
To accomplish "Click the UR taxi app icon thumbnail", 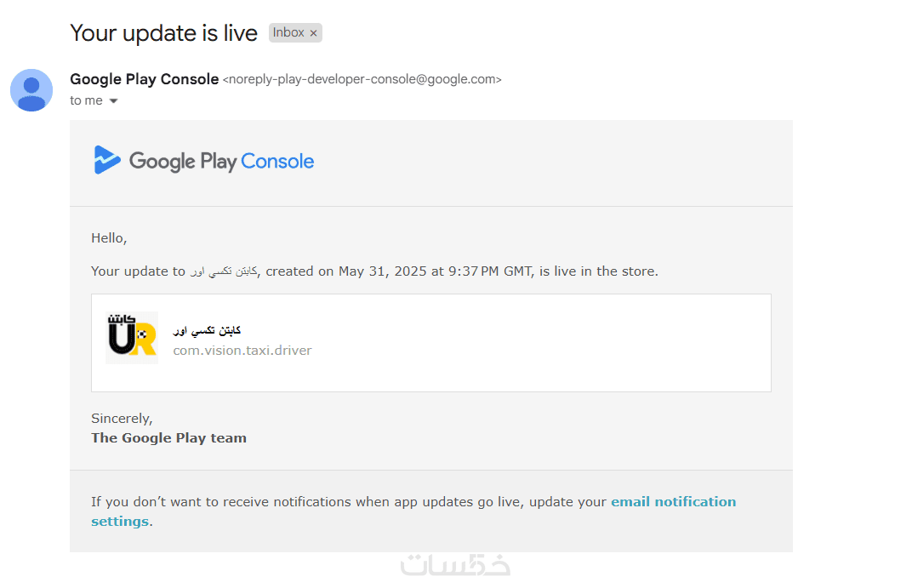I will tap(132, 338).
